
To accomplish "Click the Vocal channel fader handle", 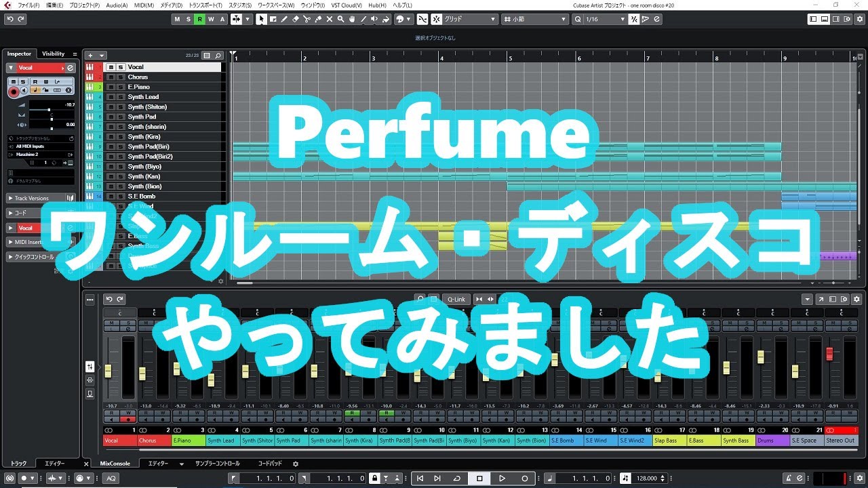I will click(x=107, y=371).
